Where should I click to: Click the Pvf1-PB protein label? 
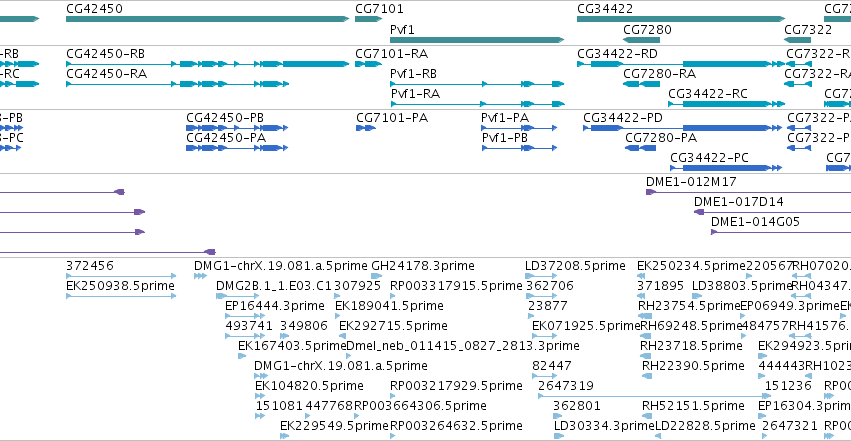505,138
